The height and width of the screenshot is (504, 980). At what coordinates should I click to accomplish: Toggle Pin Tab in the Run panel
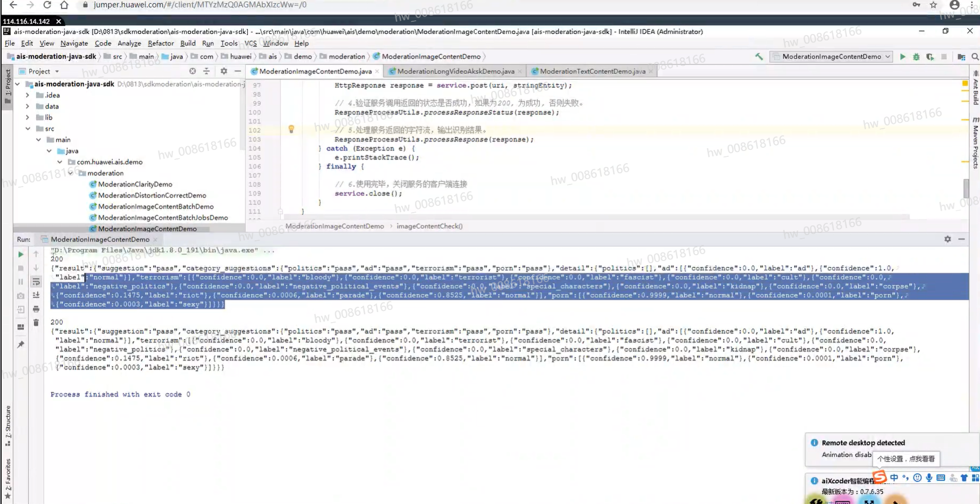click(21, 345)
